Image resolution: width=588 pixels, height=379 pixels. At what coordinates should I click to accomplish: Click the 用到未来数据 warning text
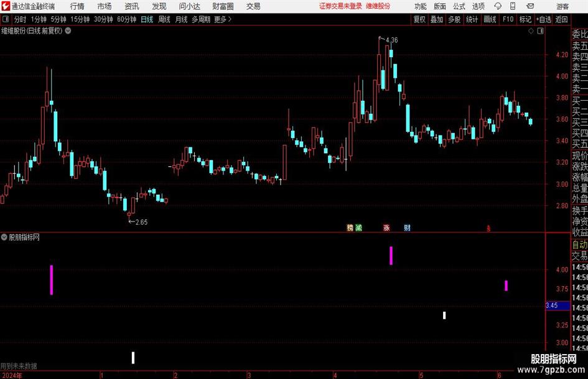[19, 366]
